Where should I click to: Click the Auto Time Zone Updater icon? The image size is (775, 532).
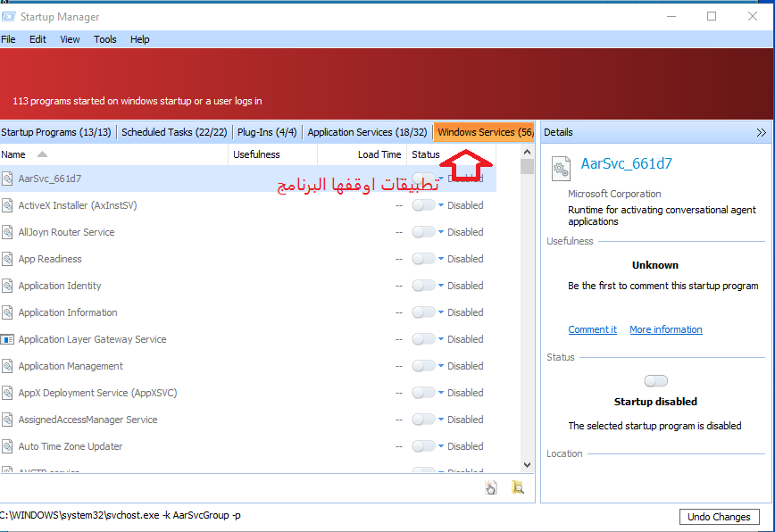pyautogui.click(x=7, y=446)
